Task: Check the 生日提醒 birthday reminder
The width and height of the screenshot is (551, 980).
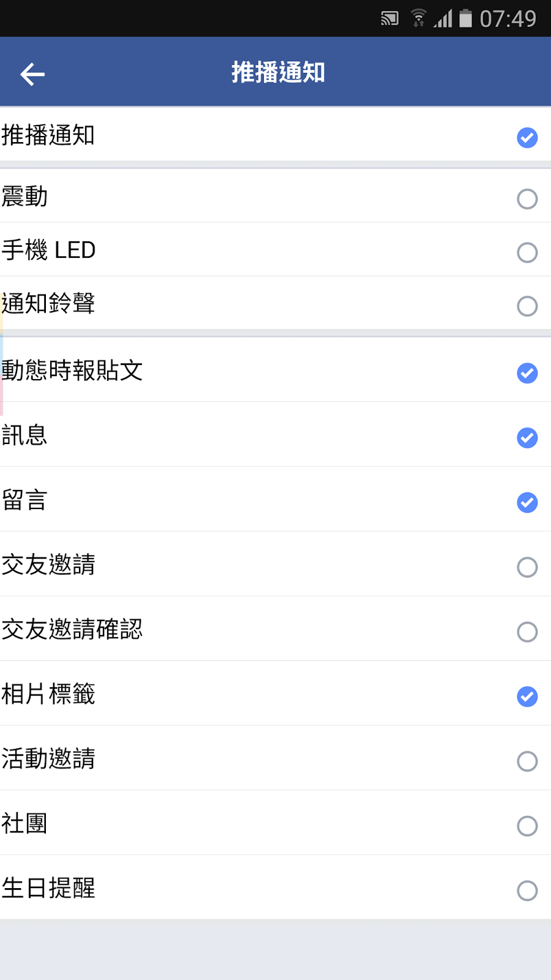Action: click(x=527, y=891)
